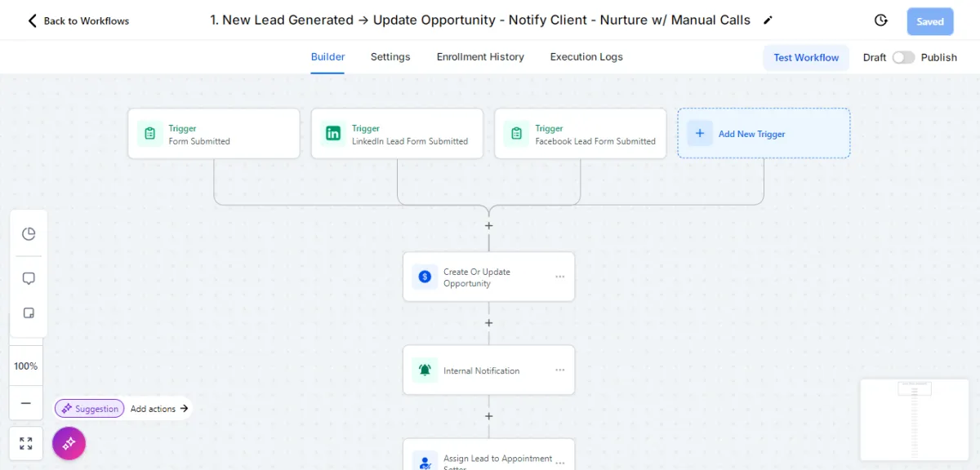Toggle the Draft/Publish switch
Viewport: 980px width, 470px height.
[x=903, y=57]
